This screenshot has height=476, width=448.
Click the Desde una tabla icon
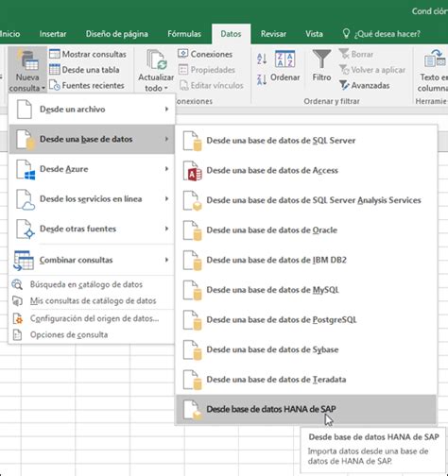55,70
